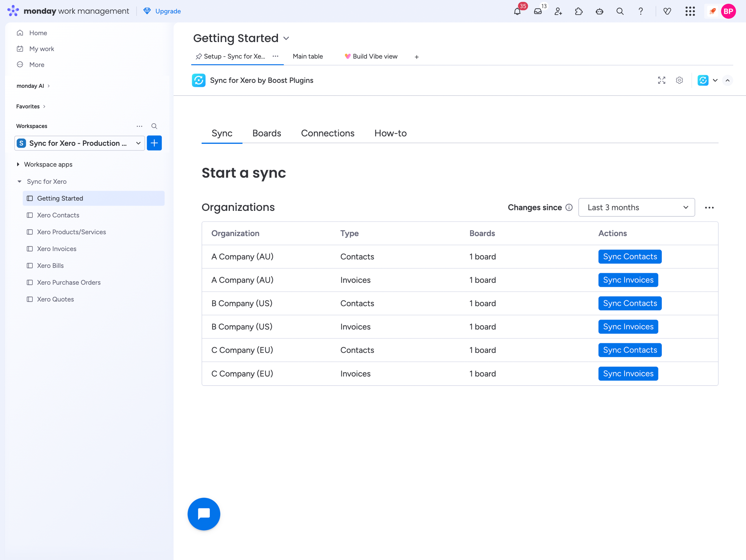Open the inbox tray icon

click(x=538, y=12)
